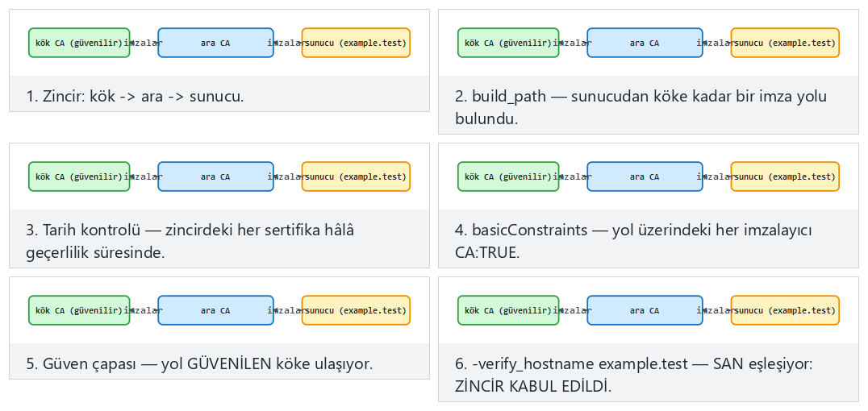Click imzalar label between kök CA and ara CA, step 4
This screenshot has height=411, width=868.
point(573,176)
